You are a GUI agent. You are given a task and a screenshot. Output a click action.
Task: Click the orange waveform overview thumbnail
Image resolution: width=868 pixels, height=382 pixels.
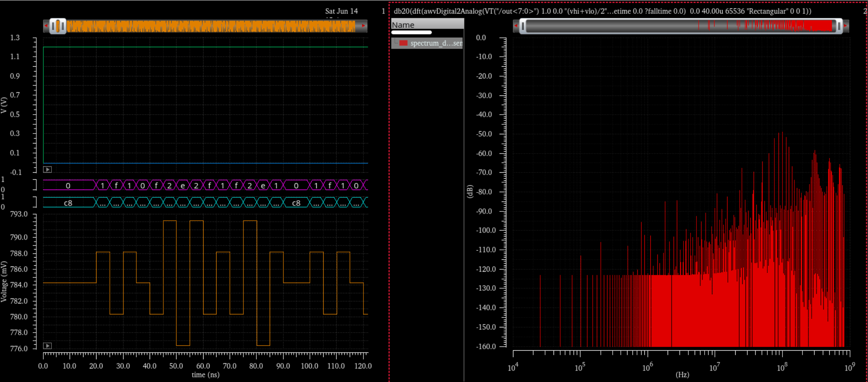211,25
